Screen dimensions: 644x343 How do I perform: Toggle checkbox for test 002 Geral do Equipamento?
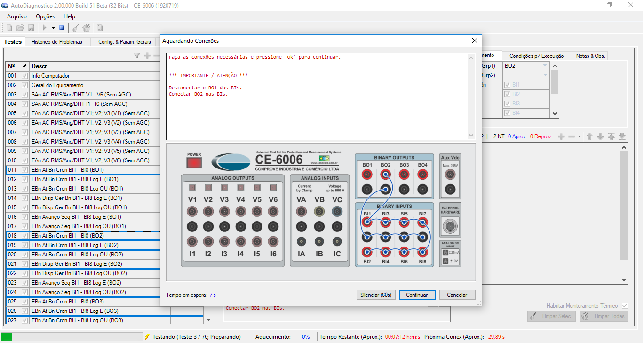(25, 85)
